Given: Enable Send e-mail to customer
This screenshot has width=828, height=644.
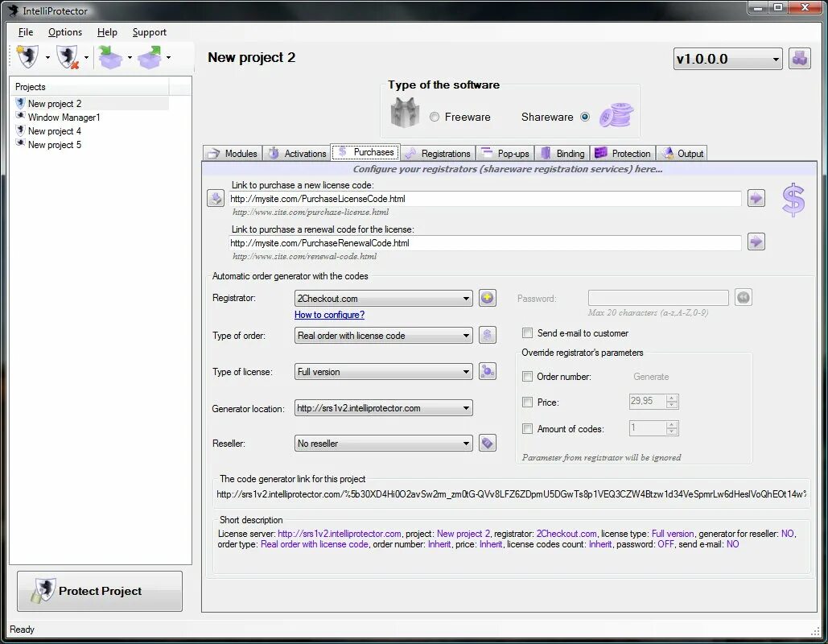Looking at the screenshot, I should click(528, 332).
